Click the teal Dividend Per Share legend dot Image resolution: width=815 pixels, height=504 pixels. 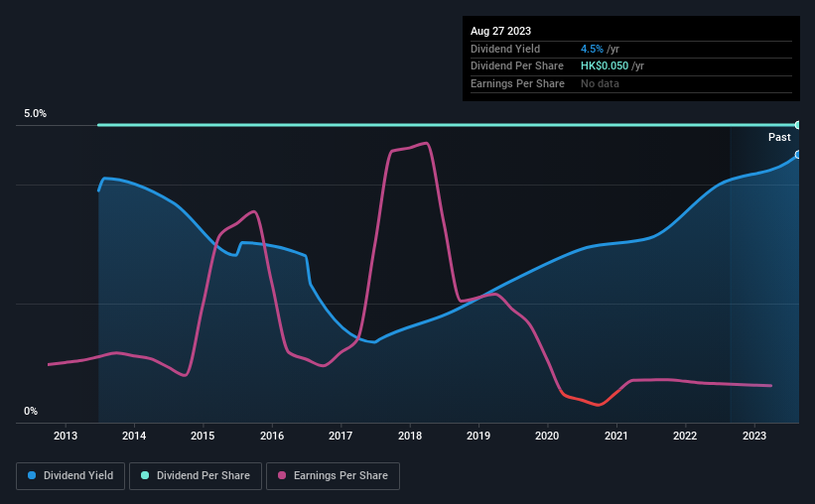(145, 475)
